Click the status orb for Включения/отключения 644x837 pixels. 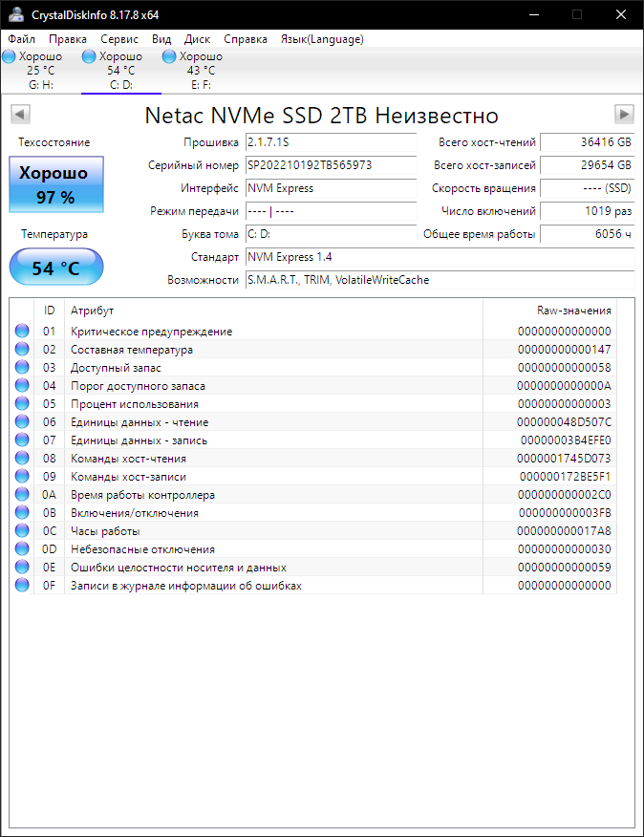[22, 512]
